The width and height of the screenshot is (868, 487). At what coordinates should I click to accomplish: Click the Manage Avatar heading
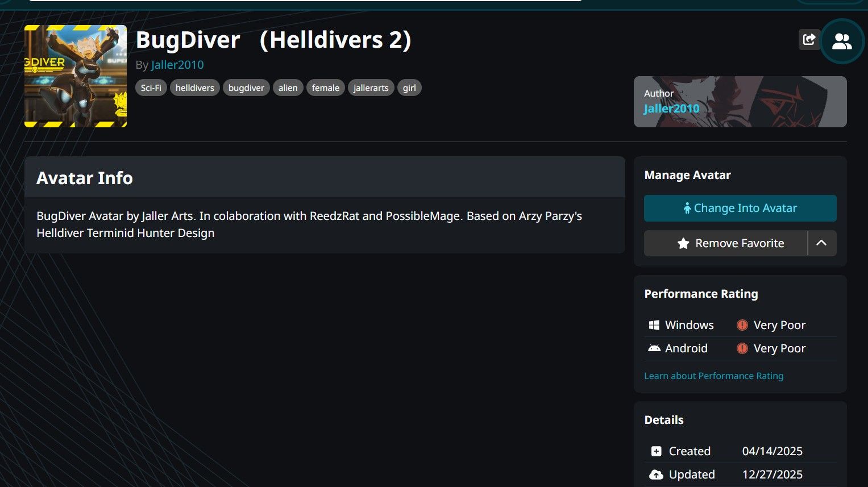687,175
